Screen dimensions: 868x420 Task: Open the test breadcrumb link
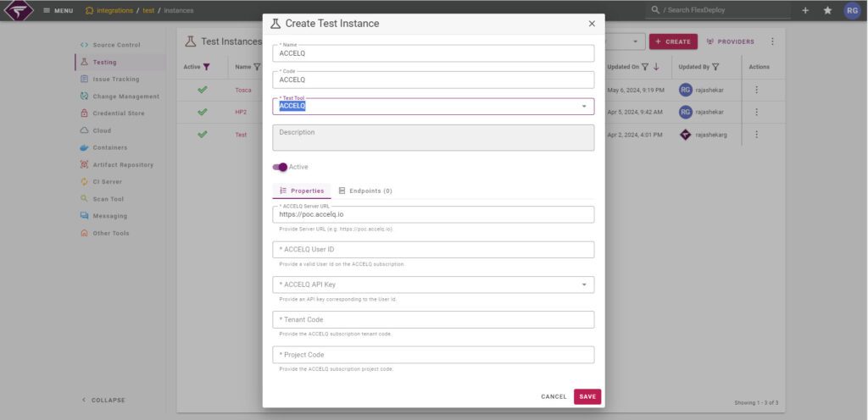148,10
